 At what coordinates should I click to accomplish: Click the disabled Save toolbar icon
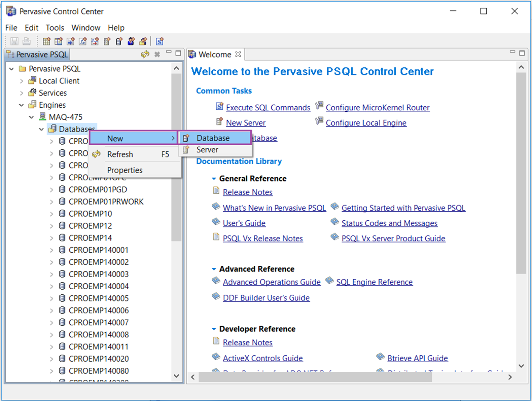[14, 41]
